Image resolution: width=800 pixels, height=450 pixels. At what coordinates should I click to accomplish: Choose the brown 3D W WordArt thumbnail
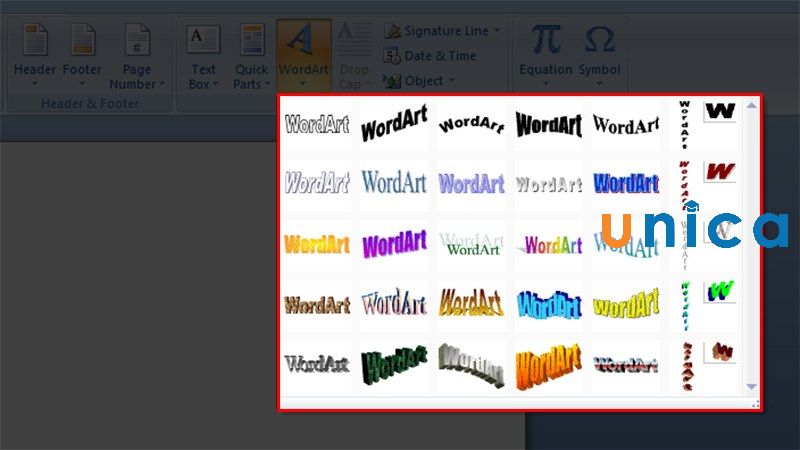click(x=720, y=352)
